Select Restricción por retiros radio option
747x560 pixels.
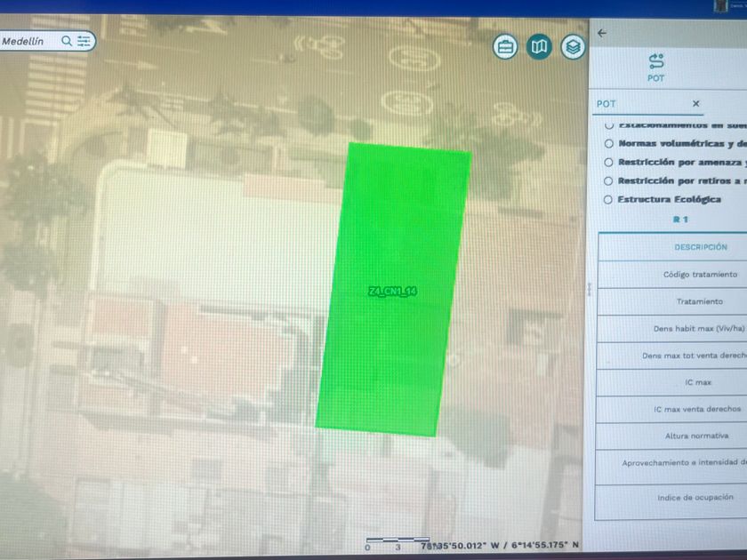pos(608,181)
